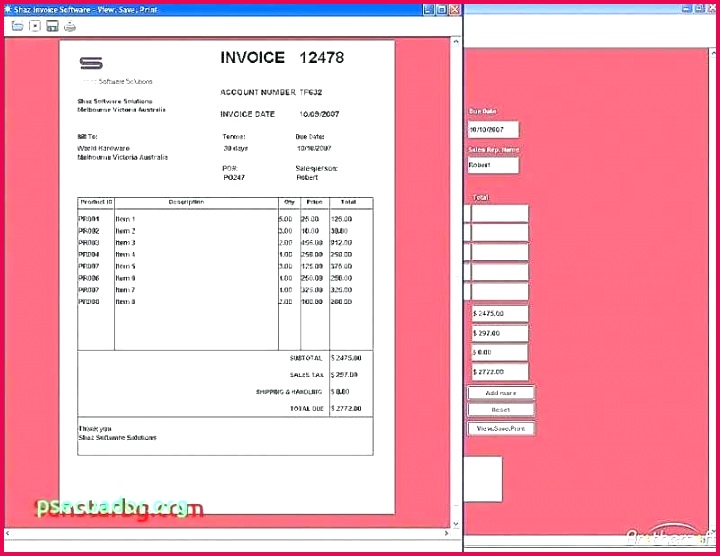Click the play/preview toolbar icon

[35, 26]
